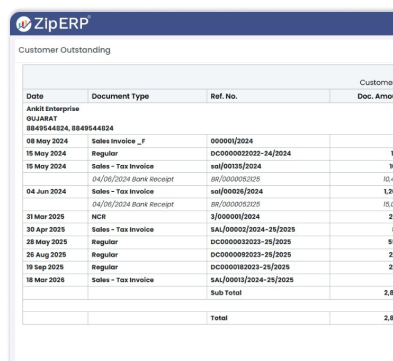Open reference DC0000182023-25/2025
393x361 pixels.
[x=250, y=267]
